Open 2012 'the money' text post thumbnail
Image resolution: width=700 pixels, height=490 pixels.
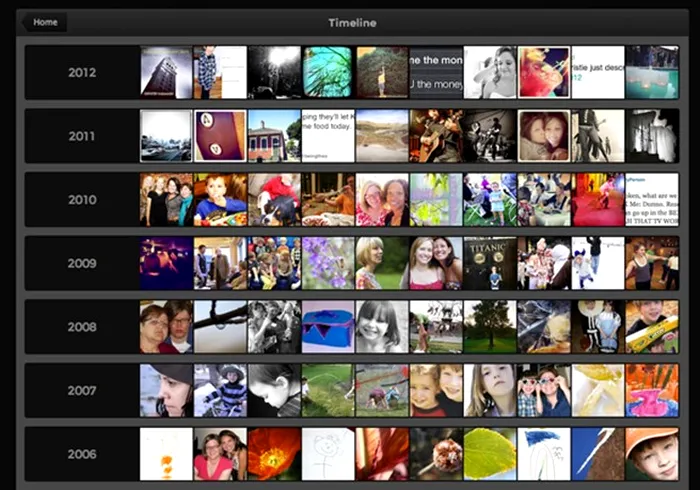(x=436, y=72)
